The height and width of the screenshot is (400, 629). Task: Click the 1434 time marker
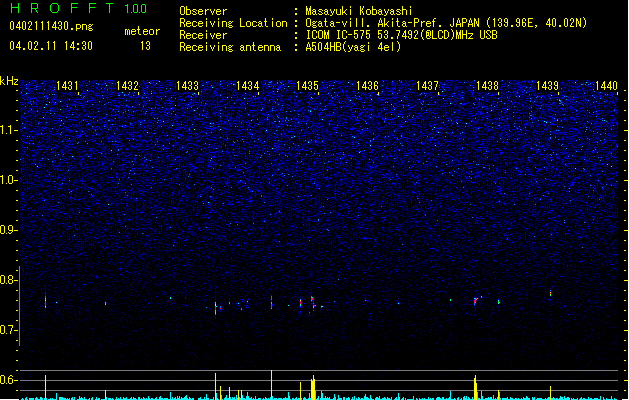click(x=248, y=85)
